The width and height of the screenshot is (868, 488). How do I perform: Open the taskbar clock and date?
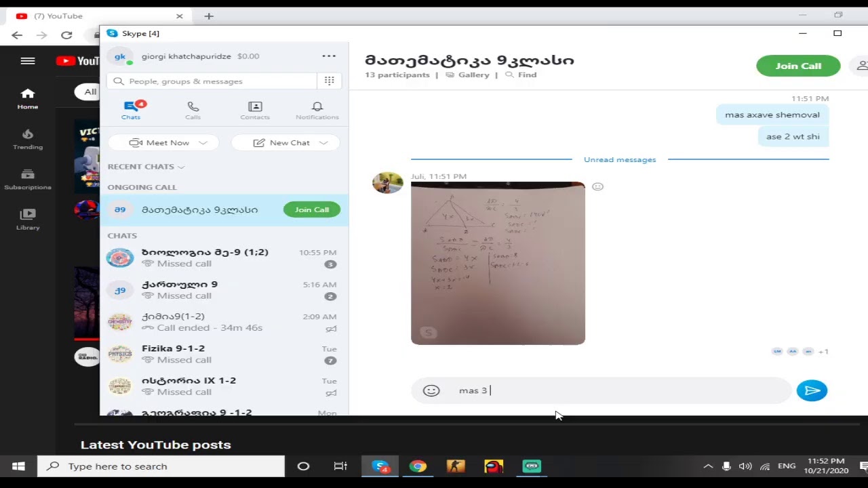click(x=826, y=466)
